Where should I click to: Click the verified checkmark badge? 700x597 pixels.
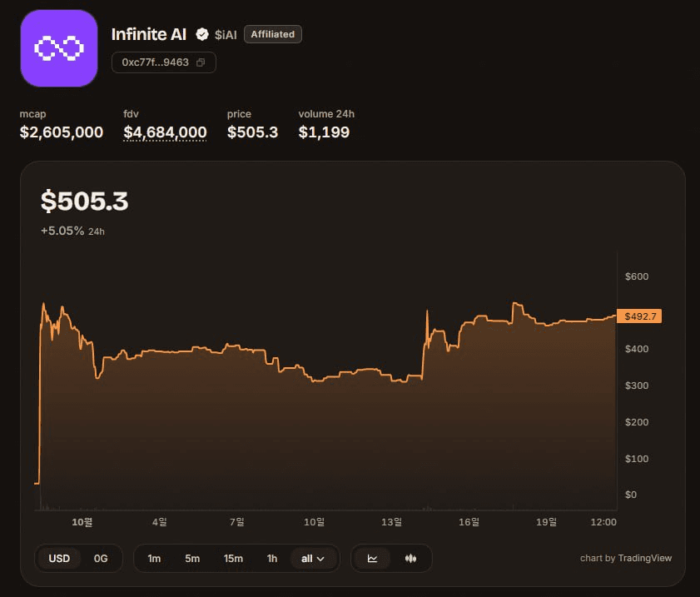coord(202,34)
